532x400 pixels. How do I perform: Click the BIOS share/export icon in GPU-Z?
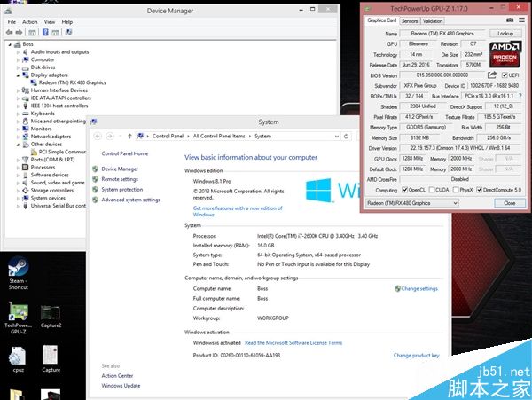pos(491,75)
